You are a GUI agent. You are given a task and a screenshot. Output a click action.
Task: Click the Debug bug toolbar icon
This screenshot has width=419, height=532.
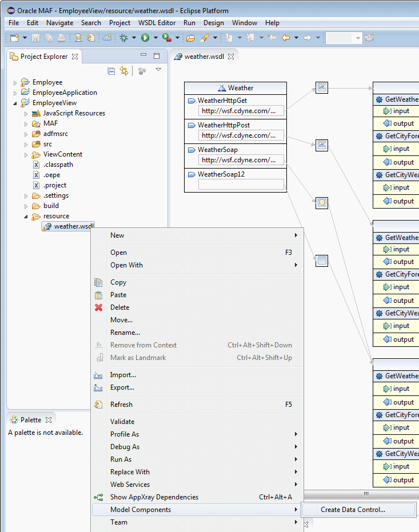(124, 38)
